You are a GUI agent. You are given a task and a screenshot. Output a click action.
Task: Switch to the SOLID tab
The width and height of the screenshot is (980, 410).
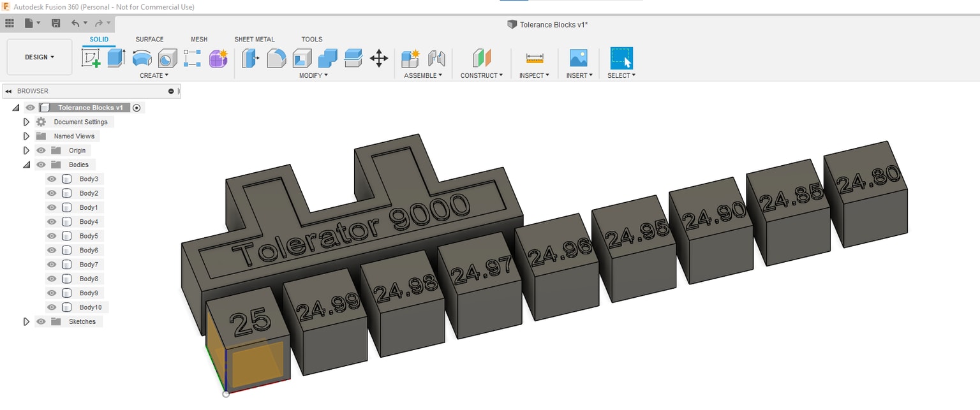tap(99, 40)
